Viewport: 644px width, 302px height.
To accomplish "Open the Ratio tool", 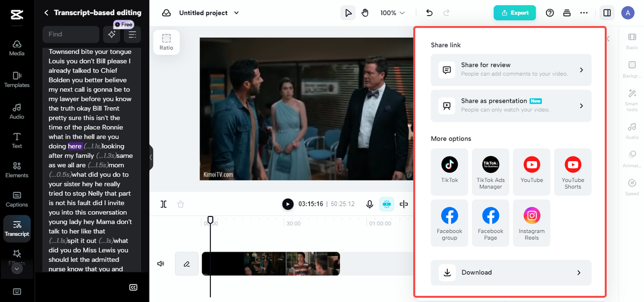I will pyautogui.click(x=167, y=42).
